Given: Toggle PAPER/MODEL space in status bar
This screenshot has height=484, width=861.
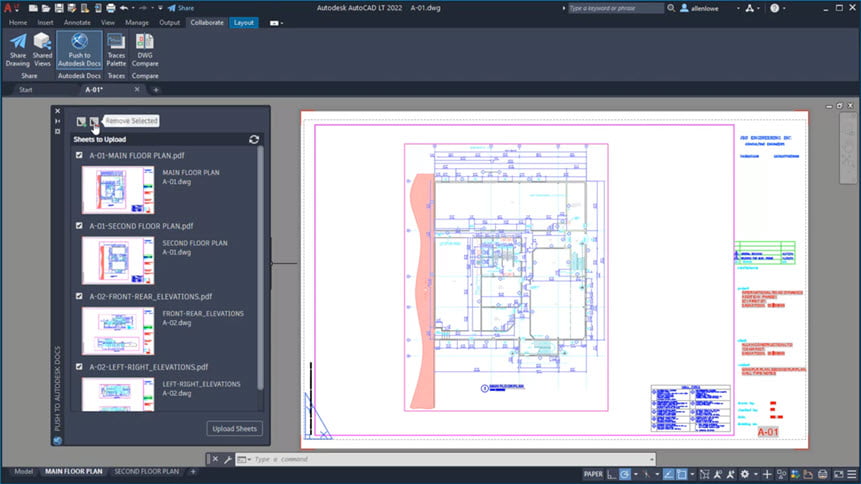Looking at the screenshot, I should pos(594,474).
